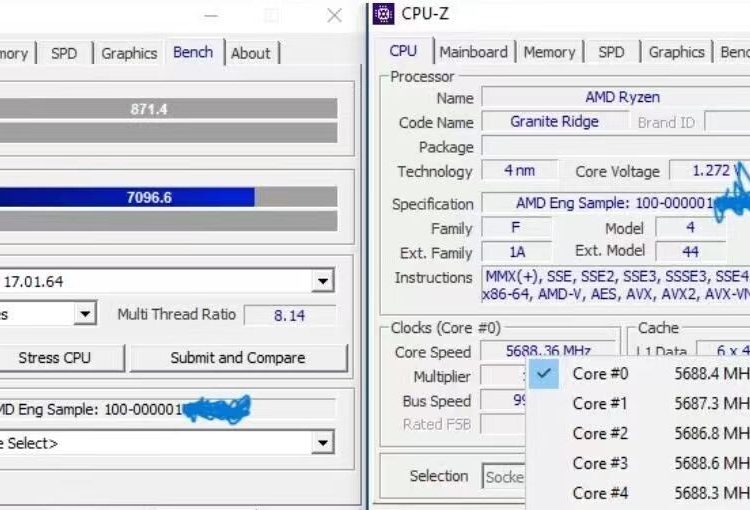Click the single thread score bar 871.4
The width and height of the screenshot is (750, 510).
tap(168, 109)
